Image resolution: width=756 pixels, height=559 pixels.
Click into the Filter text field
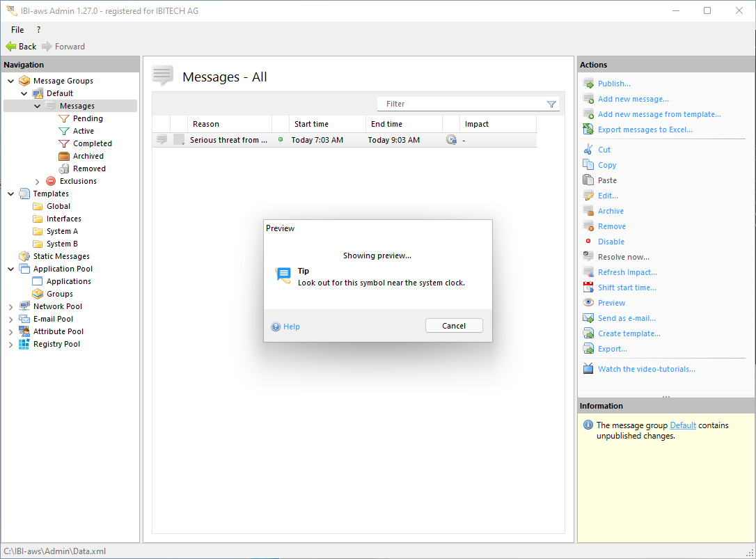click(x=459, y=104)
